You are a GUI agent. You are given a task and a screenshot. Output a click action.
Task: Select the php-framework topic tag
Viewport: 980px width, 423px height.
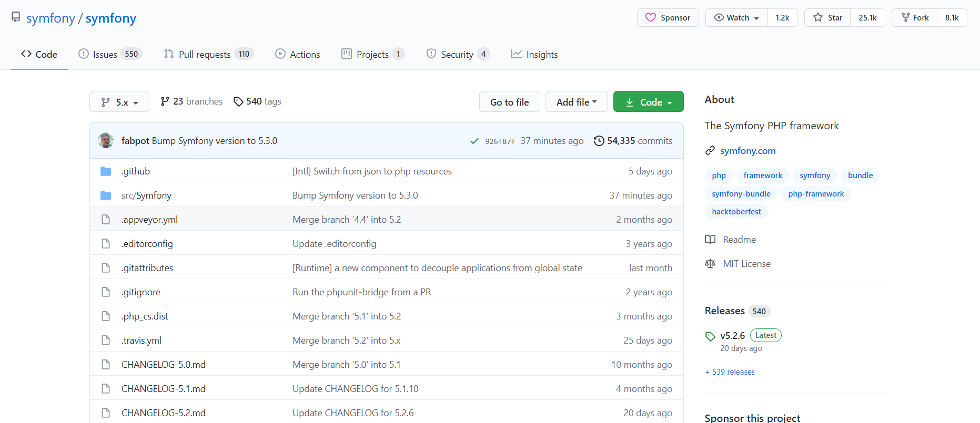816,194
